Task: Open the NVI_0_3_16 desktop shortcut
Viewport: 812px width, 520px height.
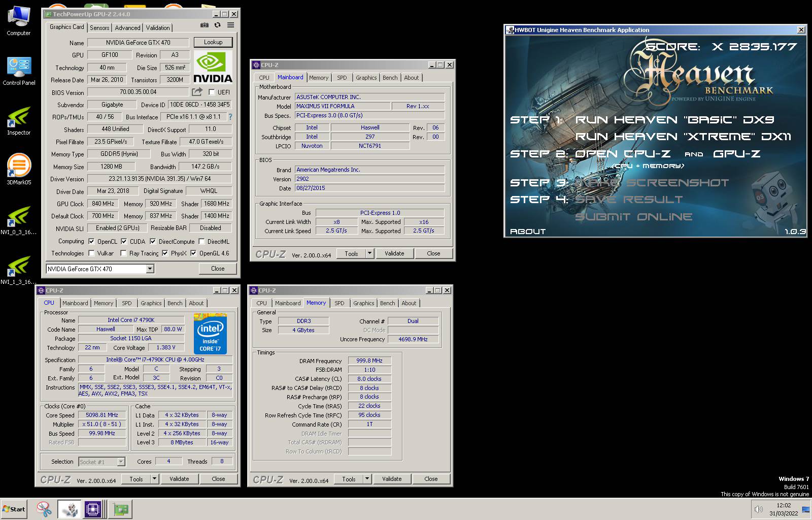Action: (18, 219)
